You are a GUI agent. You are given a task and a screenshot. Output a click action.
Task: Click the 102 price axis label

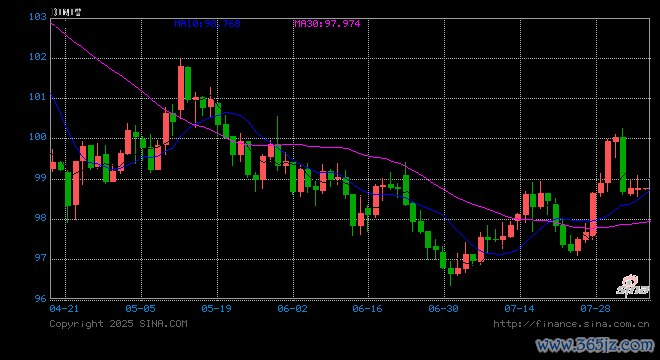pyautogui.click(x=37, y=57)
